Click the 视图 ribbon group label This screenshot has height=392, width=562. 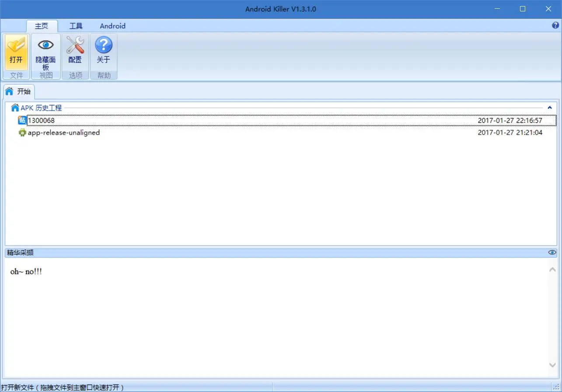point(45,75)
